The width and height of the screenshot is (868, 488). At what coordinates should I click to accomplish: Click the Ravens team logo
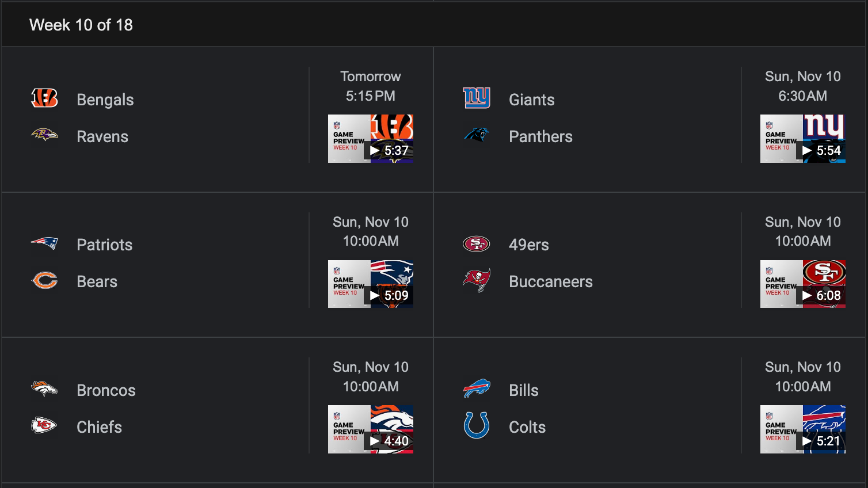[x=44, y=136]
